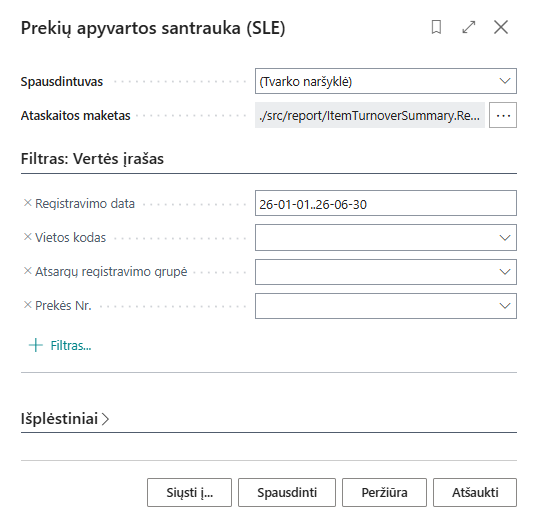Image resolution: width=538 pixels, height=528 pixels.
Task: Remove the Atsargų registravimo grupė filter with its X
Action: pos(27,271)
